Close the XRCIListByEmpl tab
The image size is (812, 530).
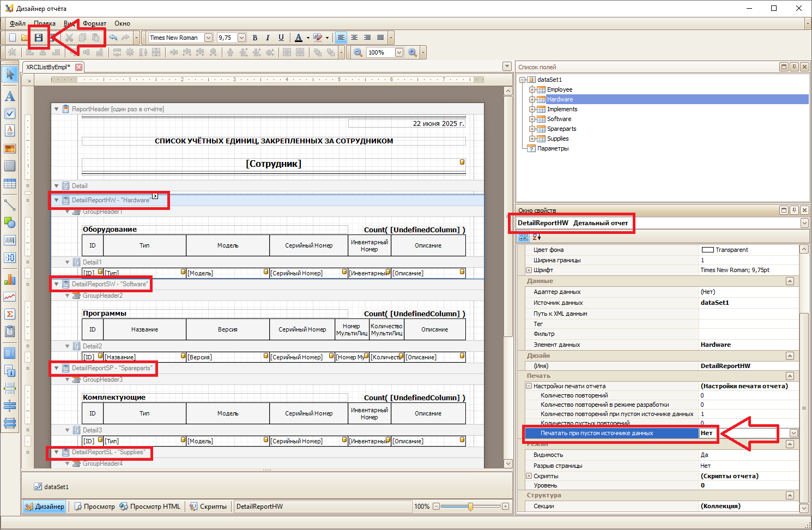[79, 67]
